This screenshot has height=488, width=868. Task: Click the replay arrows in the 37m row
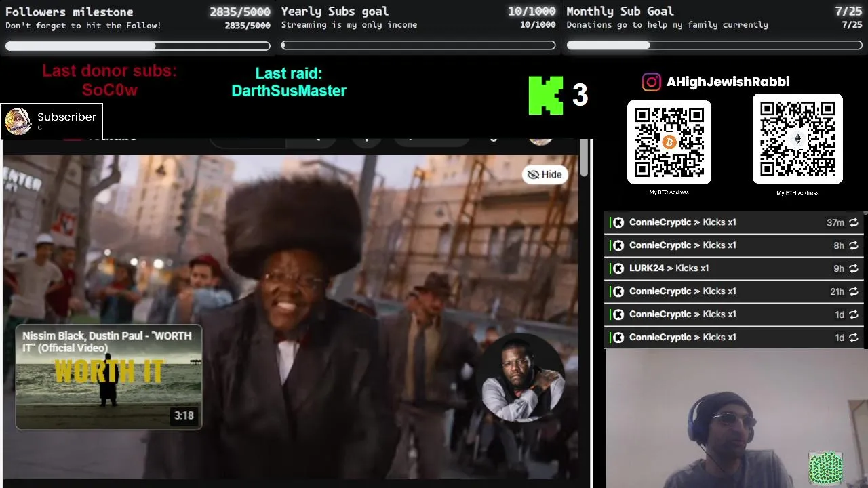tap(854, 222)
